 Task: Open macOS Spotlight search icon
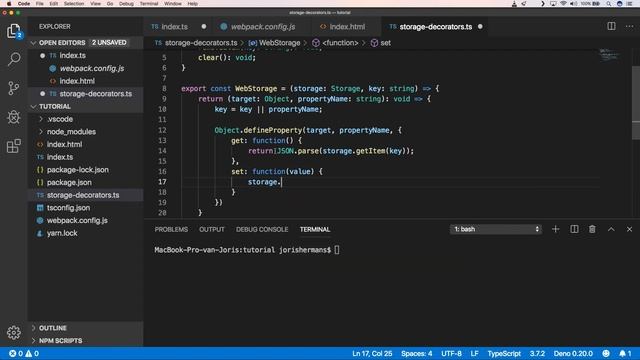(608, 4)
